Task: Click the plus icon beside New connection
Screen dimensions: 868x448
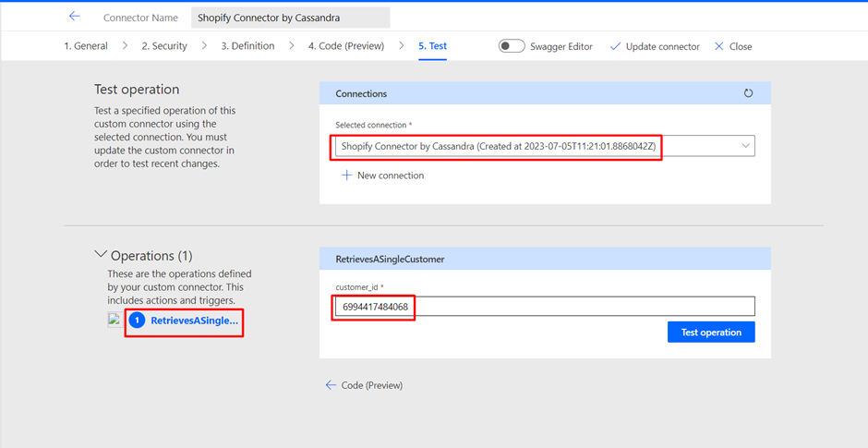Action: click(346, 176)
